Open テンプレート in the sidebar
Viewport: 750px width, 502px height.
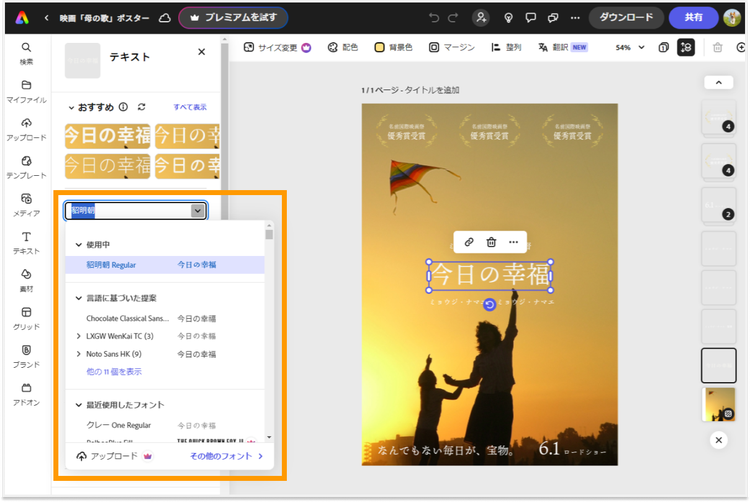26,167
